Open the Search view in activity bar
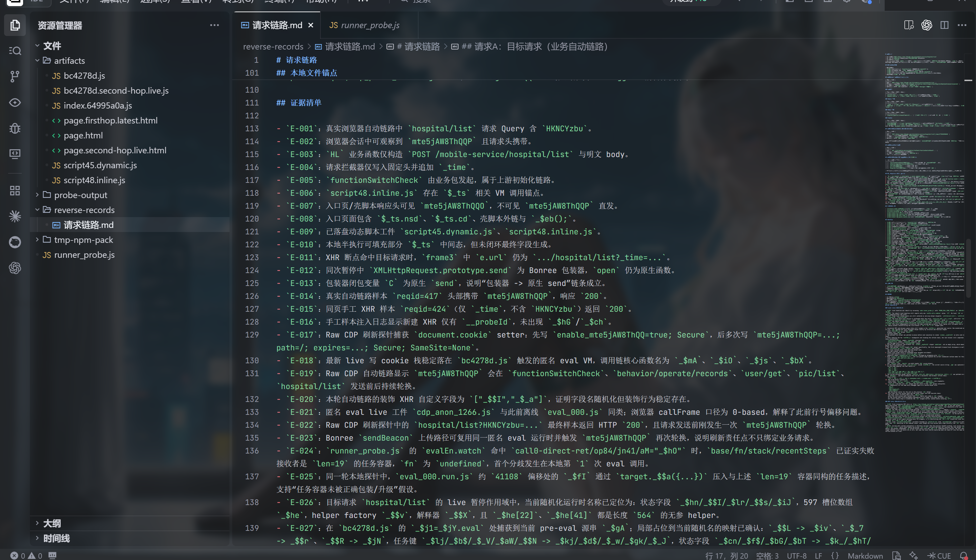The image size is (976, 560). pos(15,51)
